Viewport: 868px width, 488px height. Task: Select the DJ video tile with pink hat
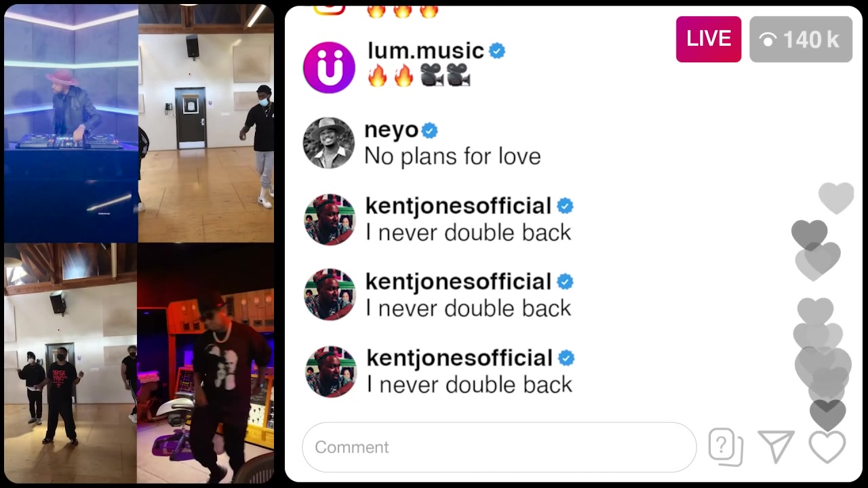(x=71, y=123)
